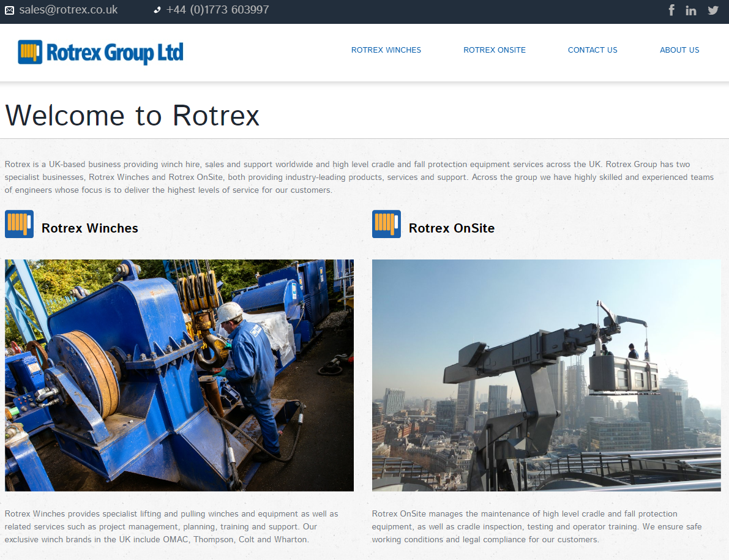Select CONTACT US in the navigation bar
Viewport: 729px width, 560px height.
[x=593, y=50]
